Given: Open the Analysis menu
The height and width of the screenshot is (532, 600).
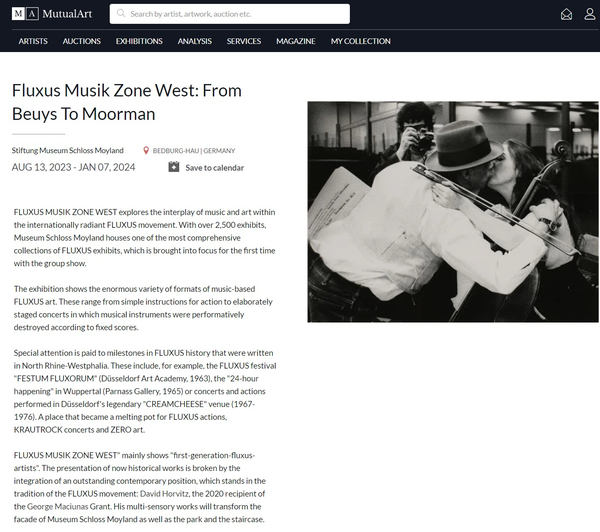Looking at the screenshot, I should [194, 41].
